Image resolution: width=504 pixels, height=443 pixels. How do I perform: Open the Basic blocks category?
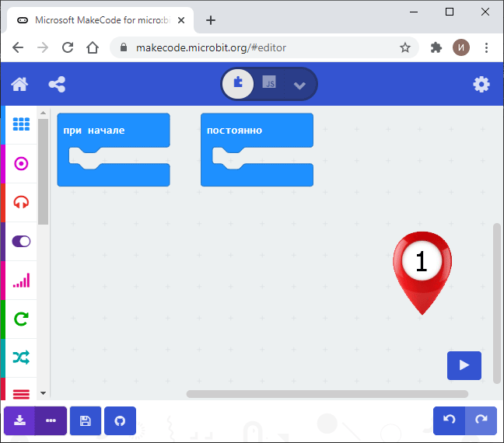[x=21, y=124]
